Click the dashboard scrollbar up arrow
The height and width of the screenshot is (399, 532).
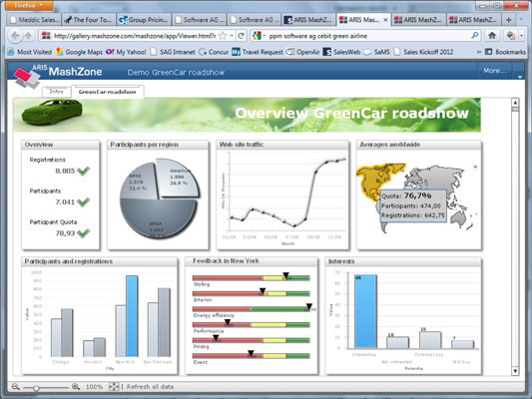click(515, 102)
